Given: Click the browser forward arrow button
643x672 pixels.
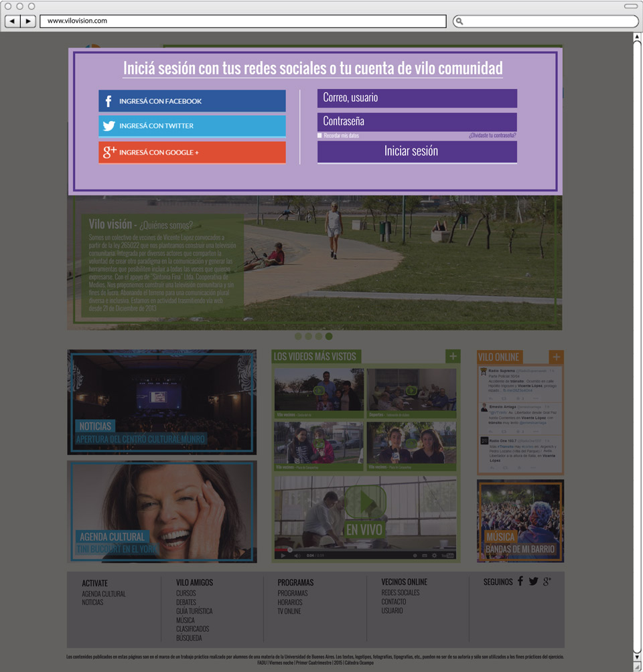Looking at the screenshot, I should click(x=28, y=21).
